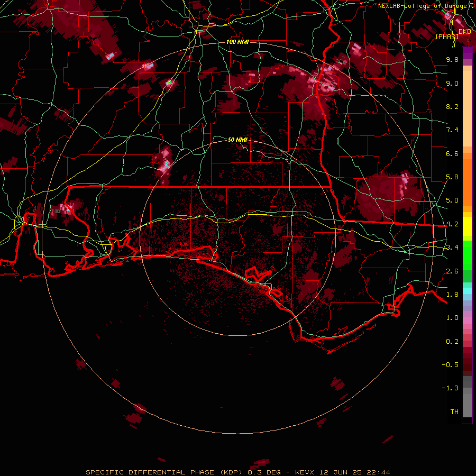Select the 2.6 scale value
Image resolution: width=476 pixels, height=476 pixels.
pos(452,271)
